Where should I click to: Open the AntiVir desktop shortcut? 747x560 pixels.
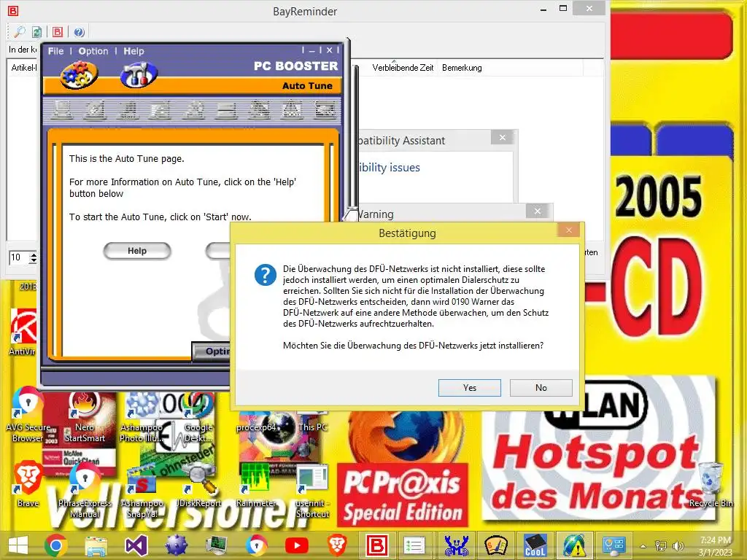point(23,332)
